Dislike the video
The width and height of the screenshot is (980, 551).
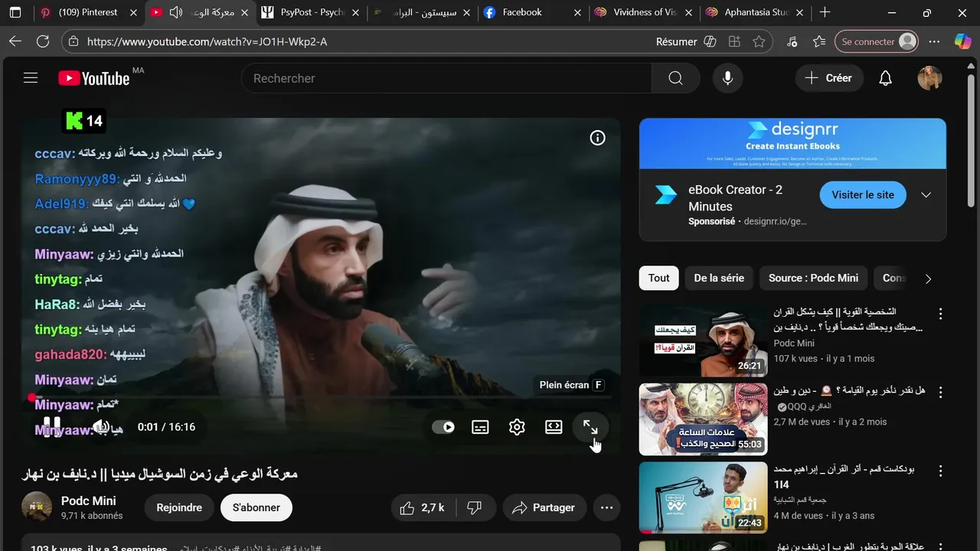(474, 507)
